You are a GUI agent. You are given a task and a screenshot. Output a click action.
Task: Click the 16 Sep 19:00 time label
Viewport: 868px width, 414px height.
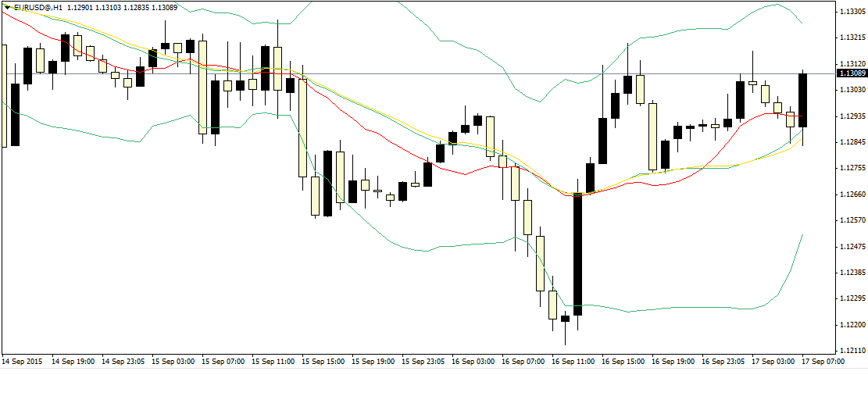pos(673,362)
